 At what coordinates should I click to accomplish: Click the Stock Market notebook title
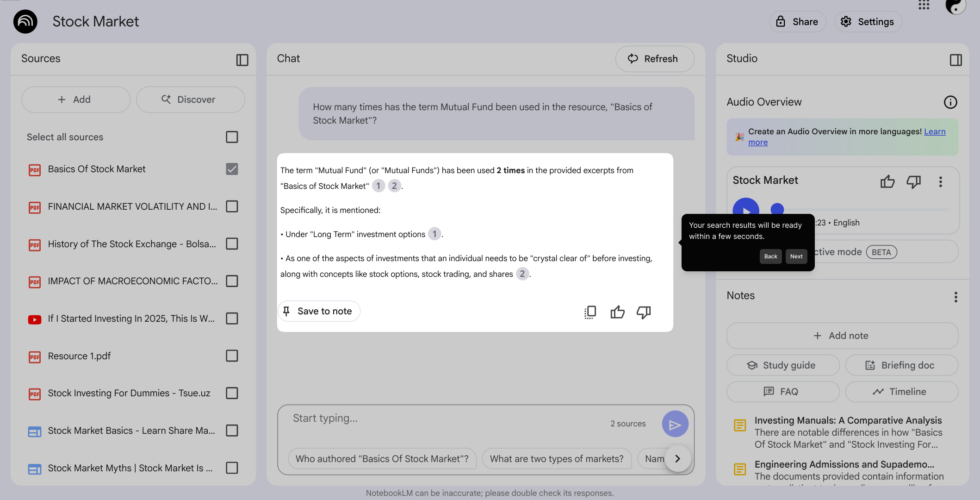tap(96, 21)
